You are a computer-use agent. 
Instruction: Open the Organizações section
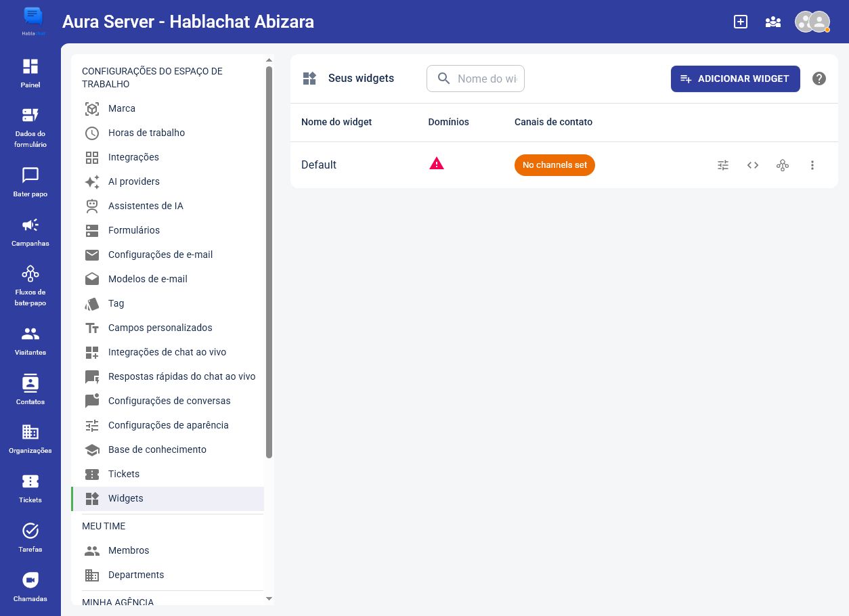coord(30,439)
